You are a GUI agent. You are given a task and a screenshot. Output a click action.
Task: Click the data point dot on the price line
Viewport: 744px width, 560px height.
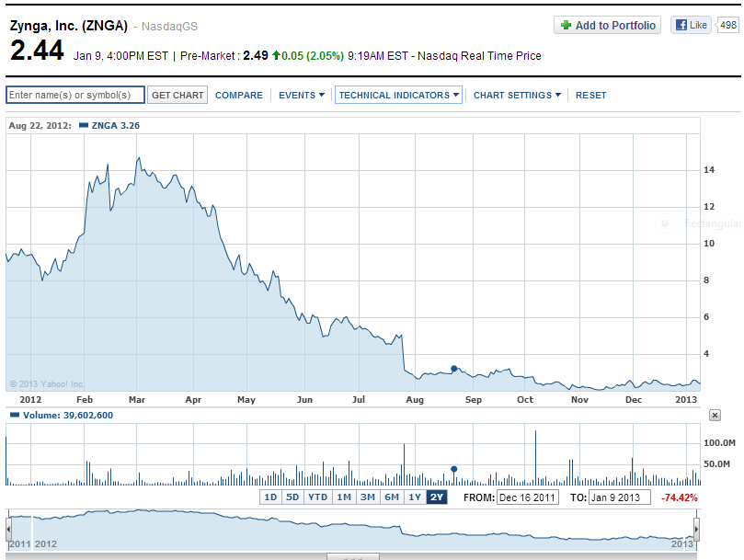point(453,369)
